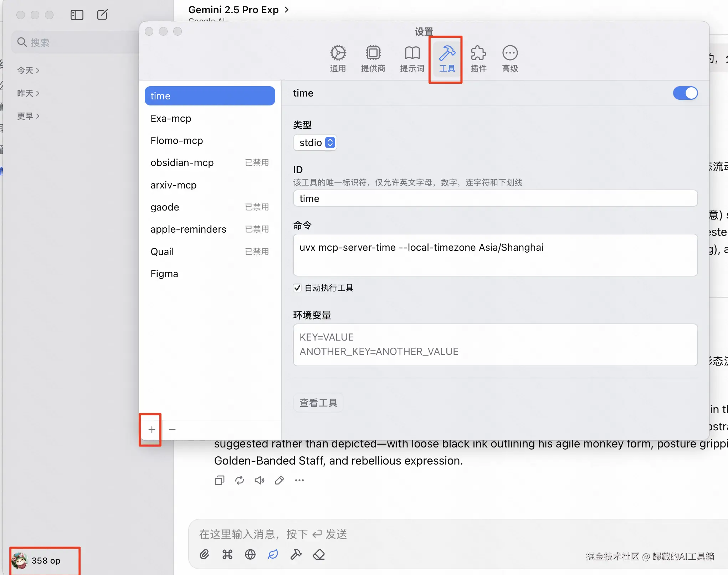Open the 高级 advanced settings tab
Screen dimensions: 728x575
pyautogui.click(x=510, y=59)
